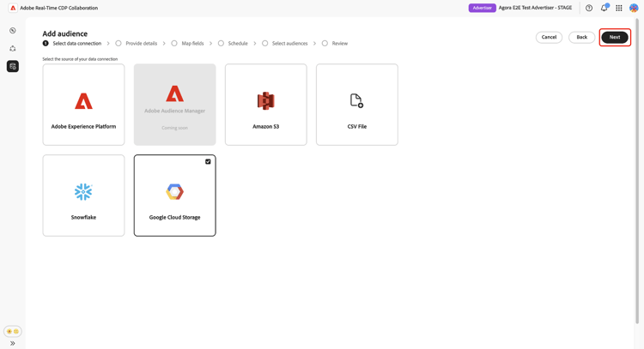644x349 pixels.
Task: Click the second sidebar connections icon
Action: pos(13,48)
